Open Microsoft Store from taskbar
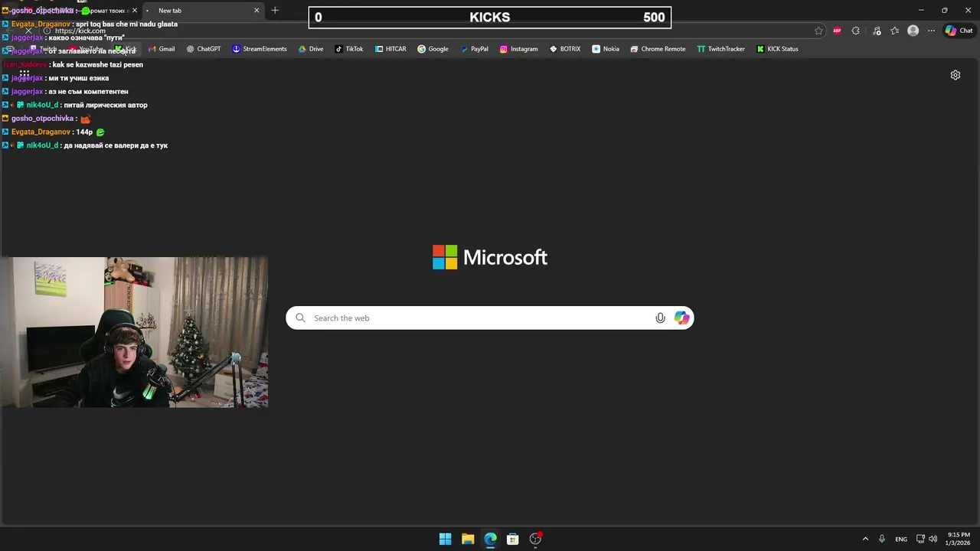This screenshot has height=551, width=980. click(513, 539)
